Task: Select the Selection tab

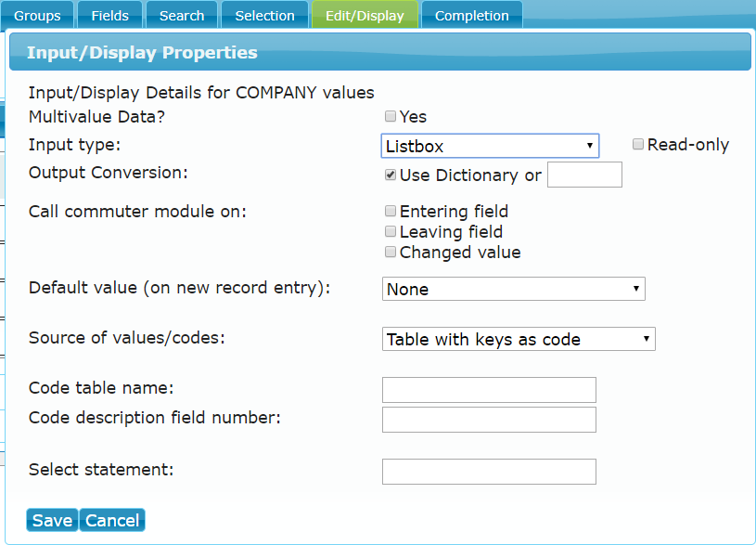Action: coord(264,15)
